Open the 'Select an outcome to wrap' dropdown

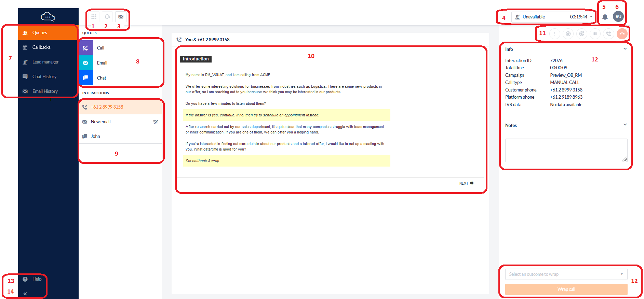coord(621,274)
